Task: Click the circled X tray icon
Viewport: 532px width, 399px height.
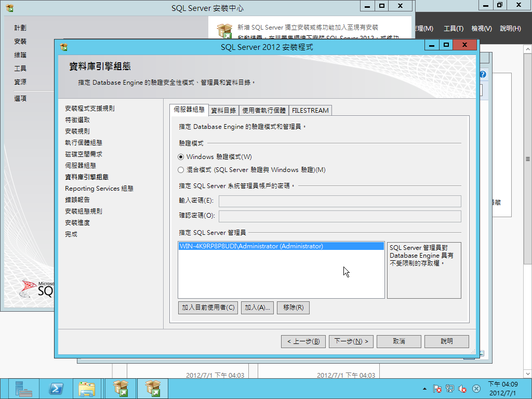Action: [476, 389]
